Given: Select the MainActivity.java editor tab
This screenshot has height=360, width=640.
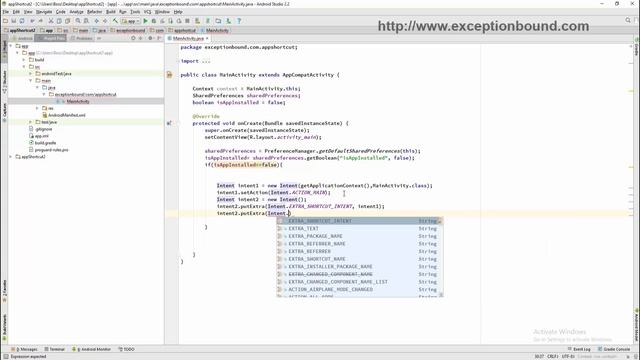Looking at the screenshot, I should pos(188,38).
